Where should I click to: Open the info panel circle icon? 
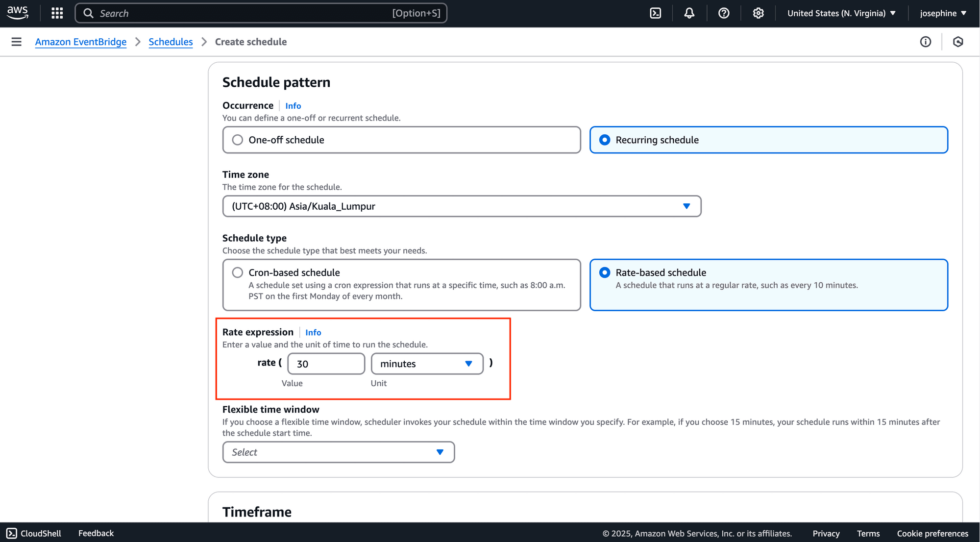click(x=925, y=42)
